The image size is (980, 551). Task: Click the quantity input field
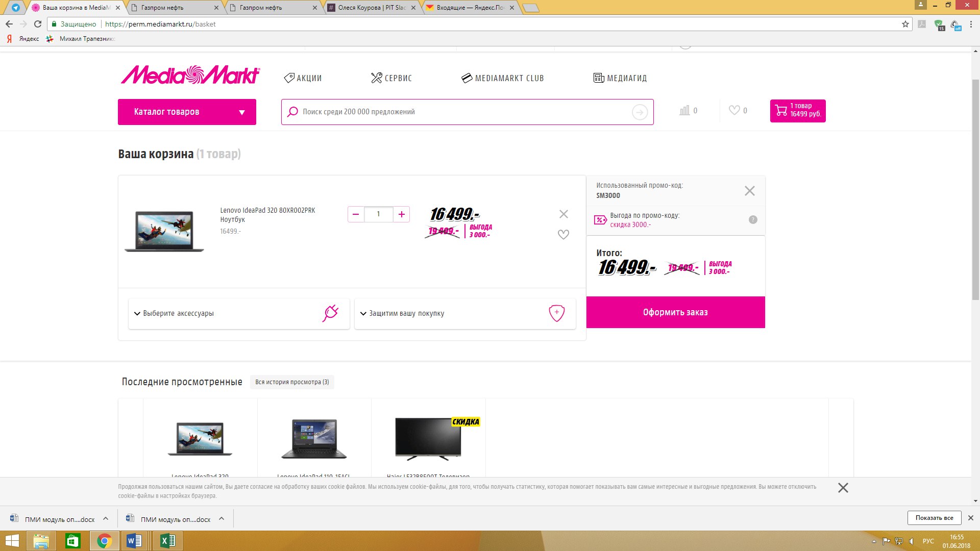(378, 214)
